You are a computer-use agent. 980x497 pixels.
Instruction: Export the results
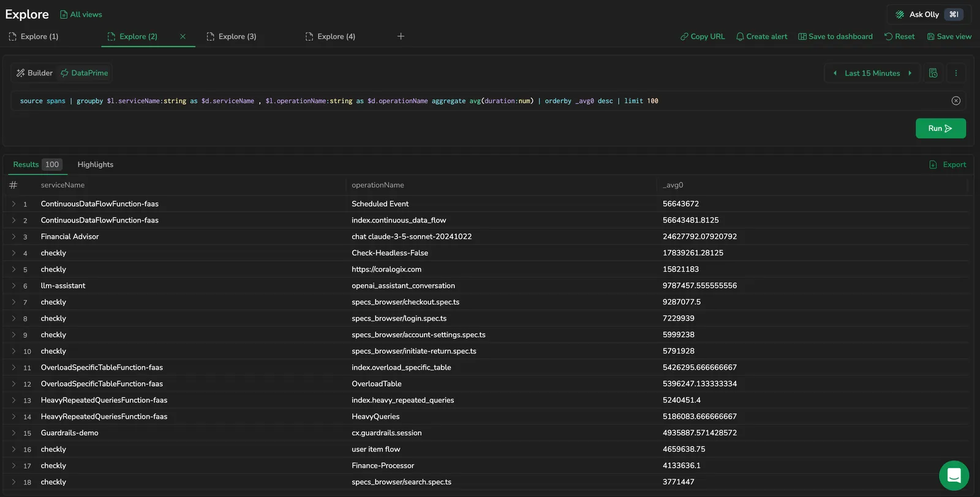point(948,164)
